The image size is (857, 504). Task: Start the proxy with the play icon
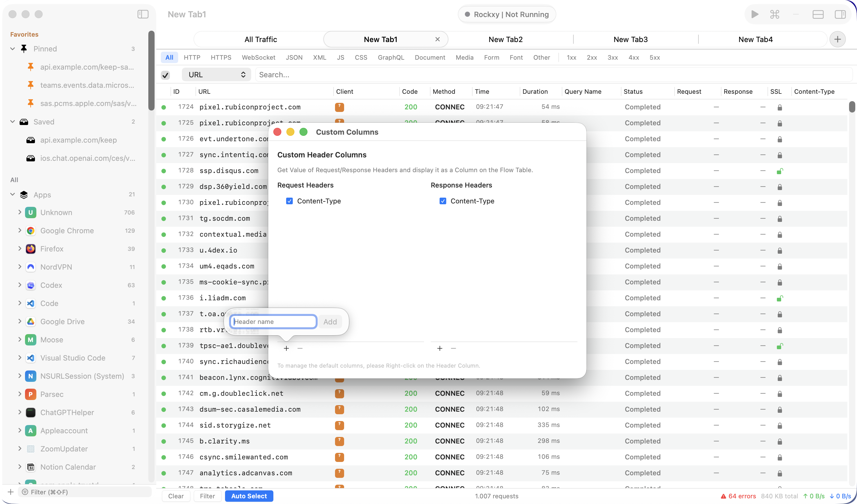(755, 14)
